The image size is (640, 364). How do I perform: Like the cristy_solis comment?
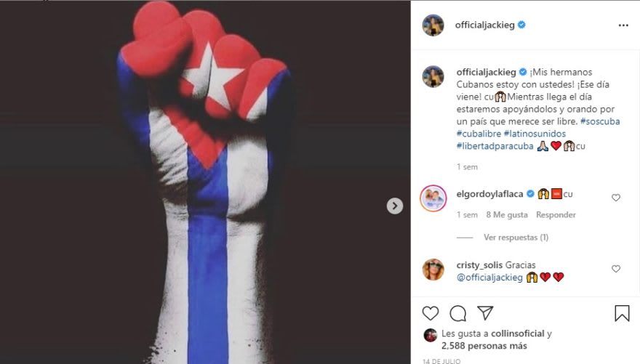[616, 269]
